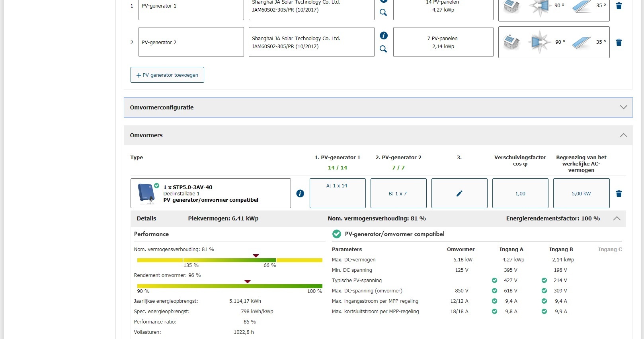Click the compass orientation icon of PV-generator 2
Image resolution: width=644 pixels, height=339 pixels.
539,42
